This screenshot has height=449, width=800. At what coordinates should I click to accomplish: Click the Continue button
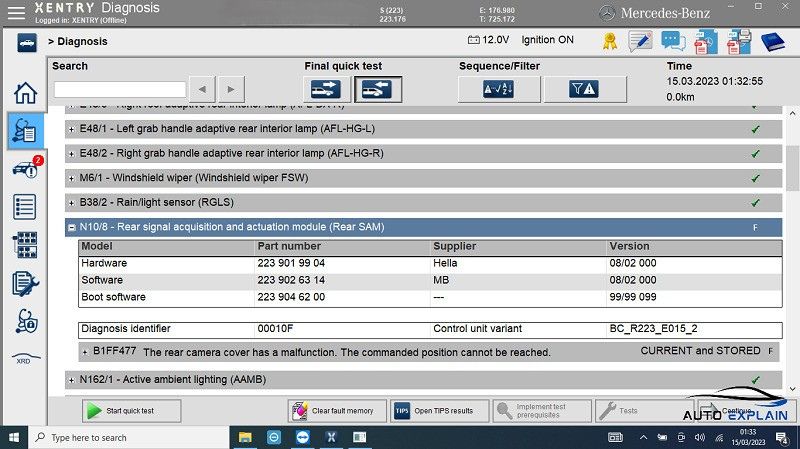(x=746, y=411)
